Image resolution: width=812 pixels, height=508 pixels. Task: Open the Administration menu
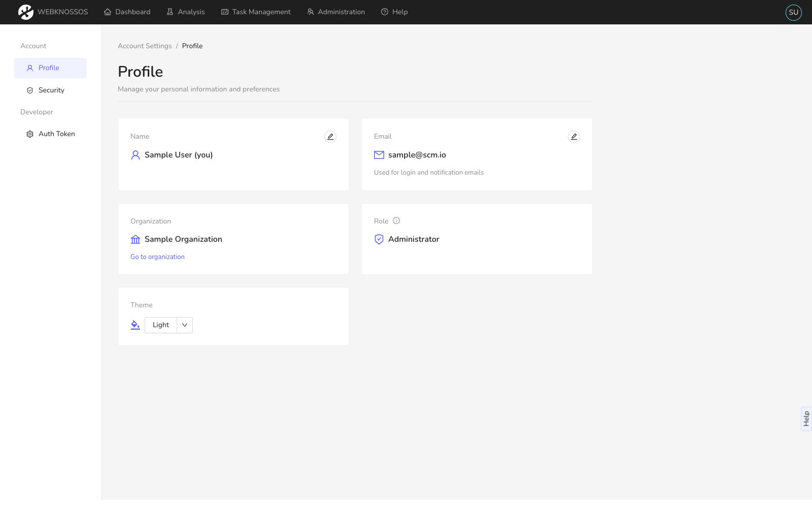336,12
